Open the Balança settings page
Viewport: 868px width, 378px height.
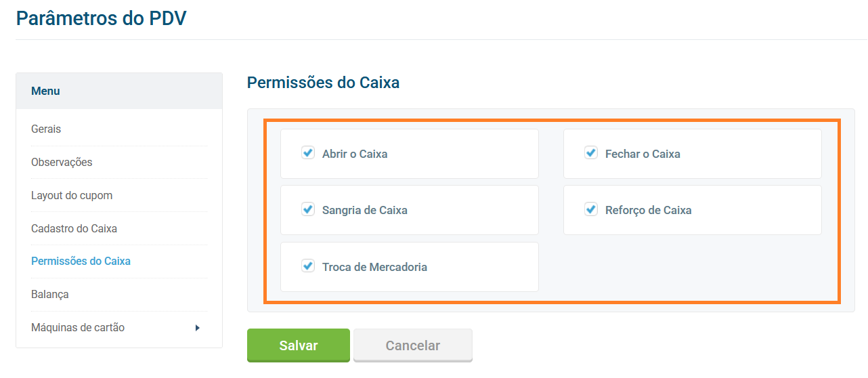[x=50, y=294]
